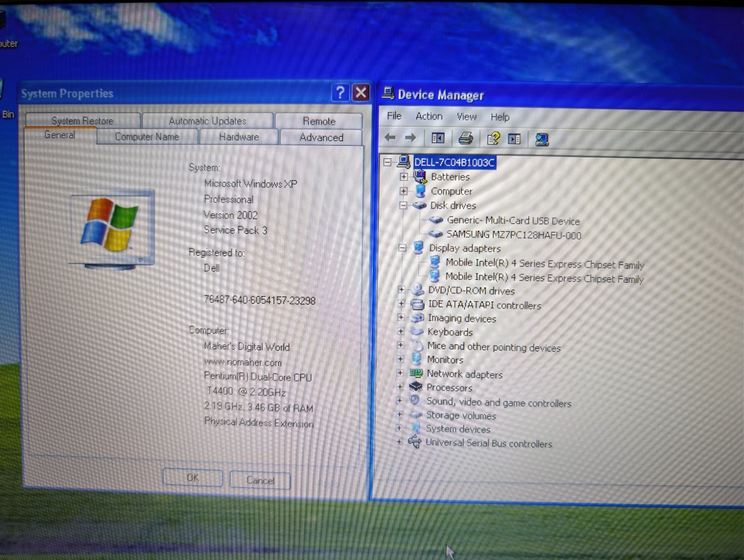The width and height of the screenshot is (744, 560).
Task: Expand the Keyboards node
Action: [401, 332]
